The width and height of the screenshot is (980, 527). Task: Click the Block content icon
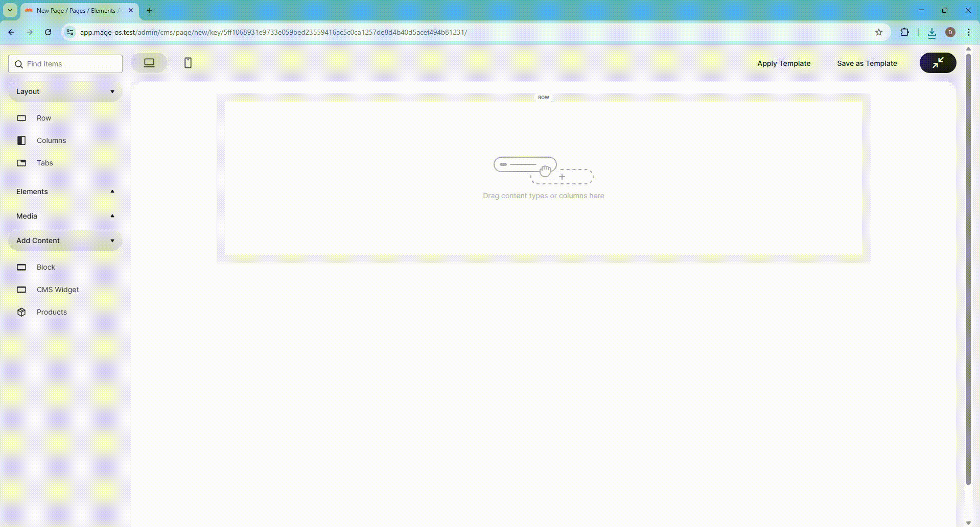[x=21, y=267]
